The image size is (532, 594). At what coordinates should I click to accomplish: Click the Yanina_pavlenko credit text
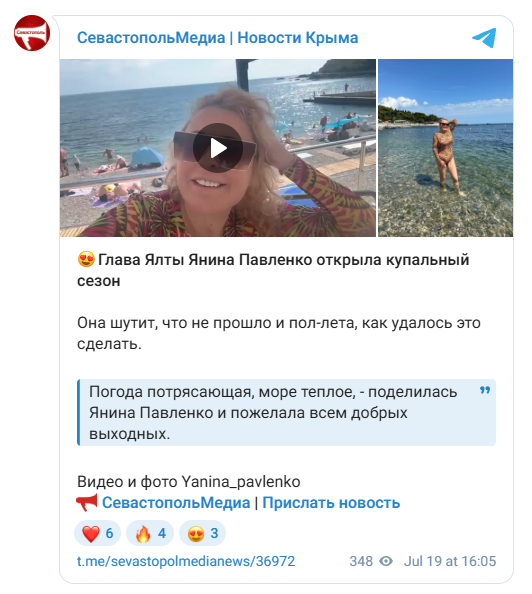click(241, 482)
